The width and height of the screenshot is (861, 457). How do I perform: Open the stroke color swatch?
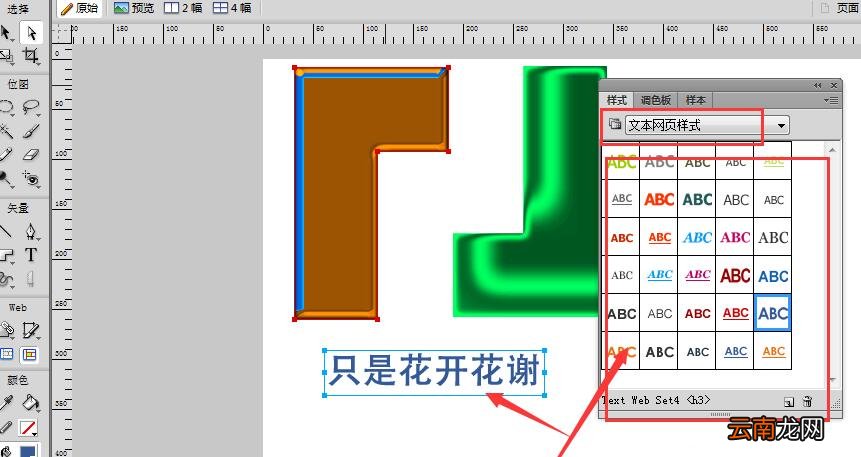click(x=28, y=427)
